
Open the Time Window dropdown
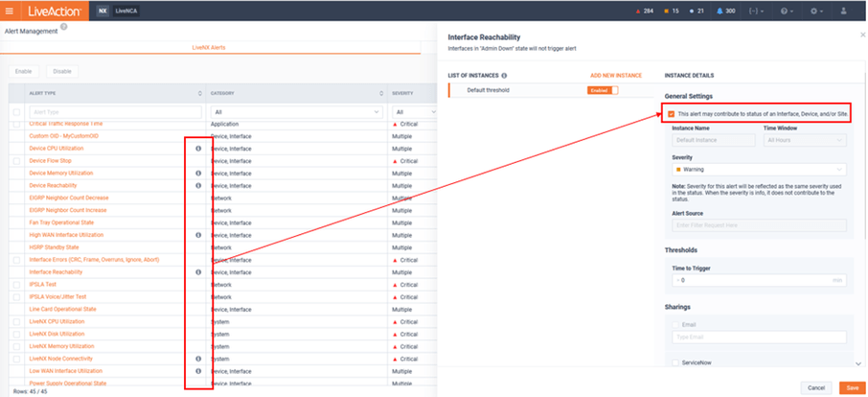pos(805,140)
